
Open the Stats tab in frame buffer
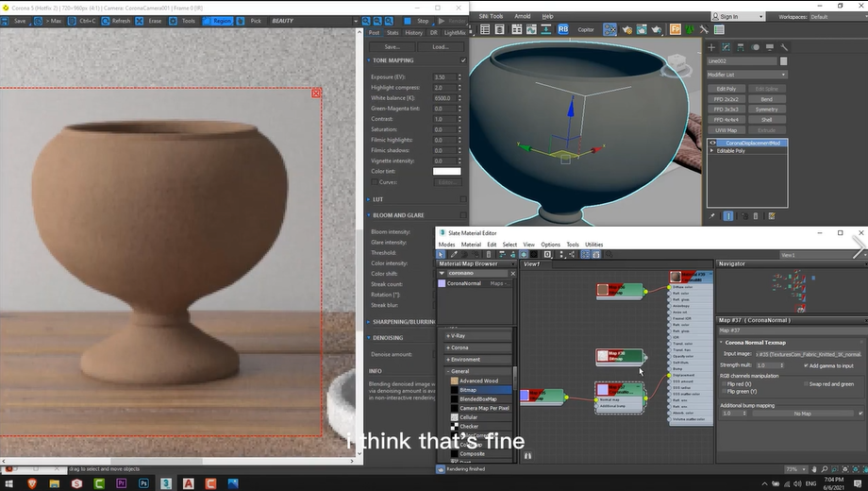point(392,33)
